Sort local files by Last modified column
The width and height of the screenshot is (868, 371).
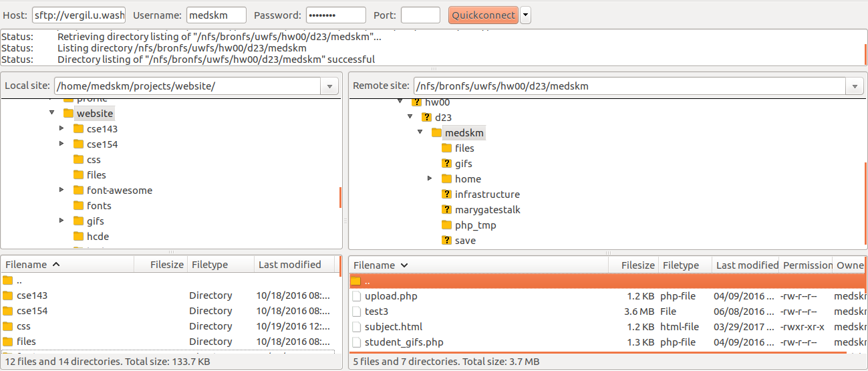point(289,265)
